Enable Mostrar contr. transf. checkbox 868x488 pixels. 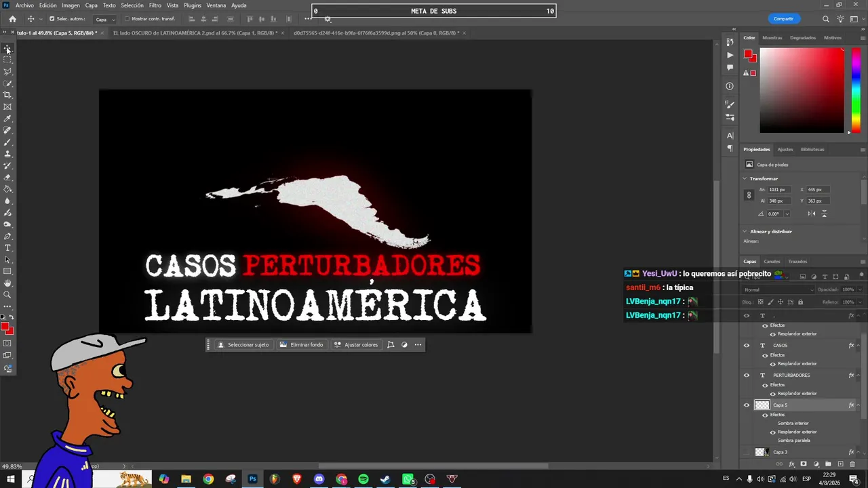tap(127, 19)
